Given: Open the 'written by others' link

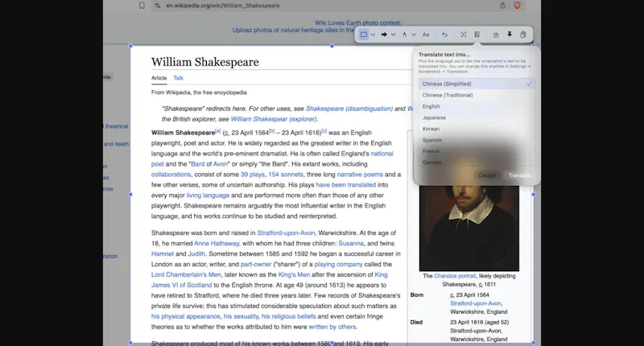Looking at the screenshot, I should 332,327.
